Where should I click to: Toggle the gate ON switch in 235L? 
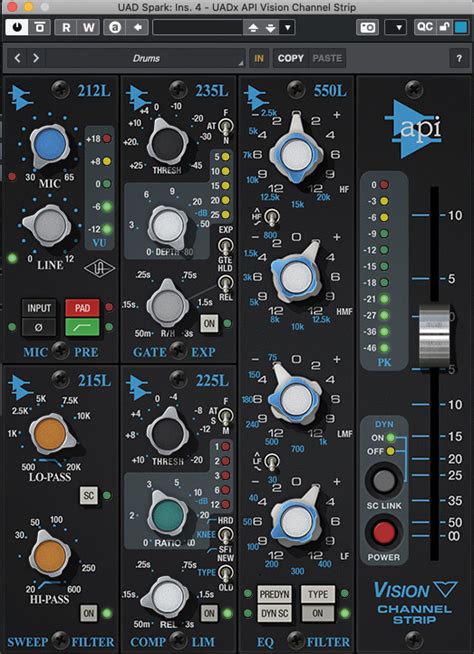tap(209, 323)
